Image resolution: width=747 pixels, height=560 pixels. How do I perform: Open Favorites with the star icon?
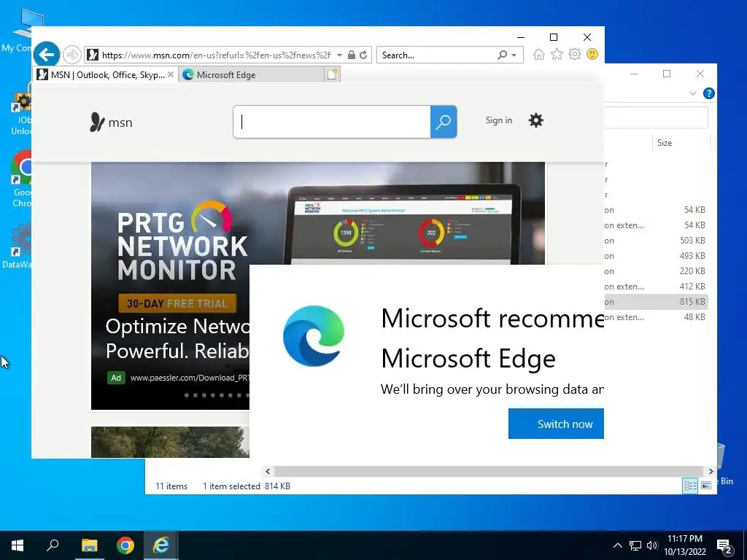[x=557, y=54]
